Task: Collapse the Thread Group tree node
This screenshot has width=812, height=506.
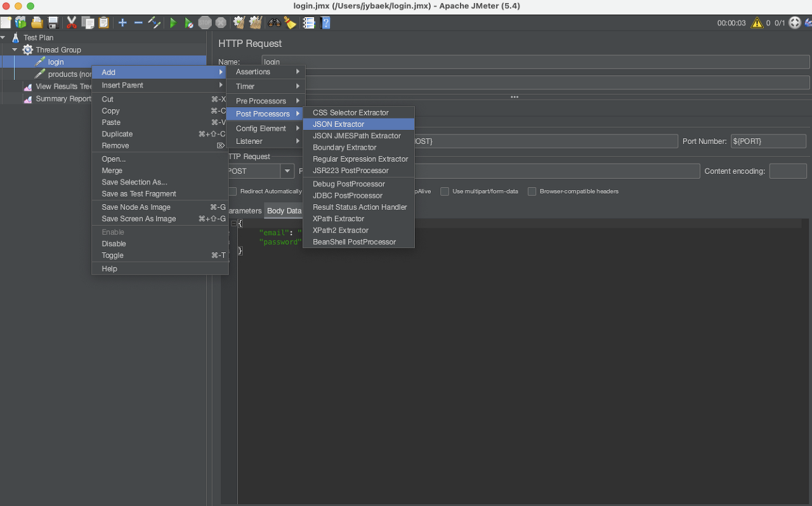Action: tap(15, 49)
